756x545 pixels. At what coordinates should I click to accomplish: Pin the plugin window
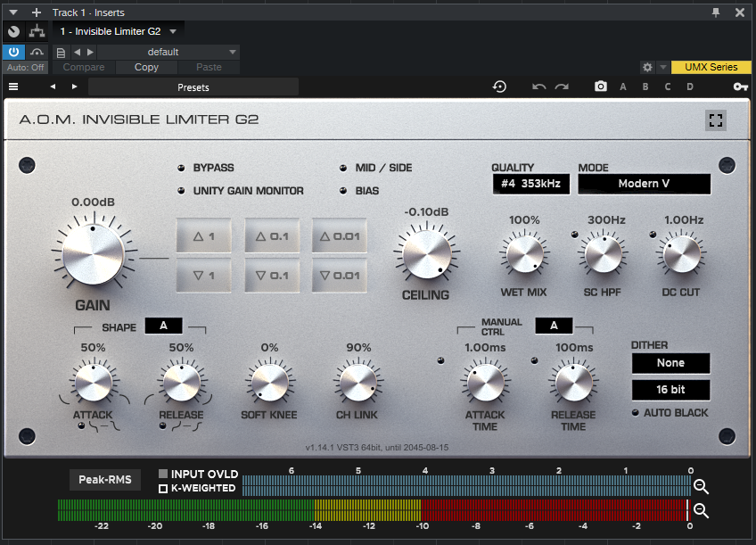[x=716, y=12]
